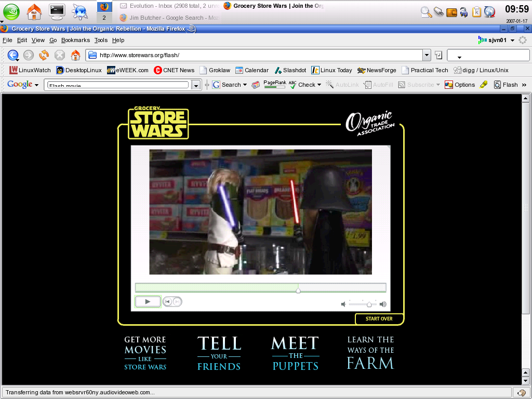Open the Slashdot bookmark

point(290,70)
